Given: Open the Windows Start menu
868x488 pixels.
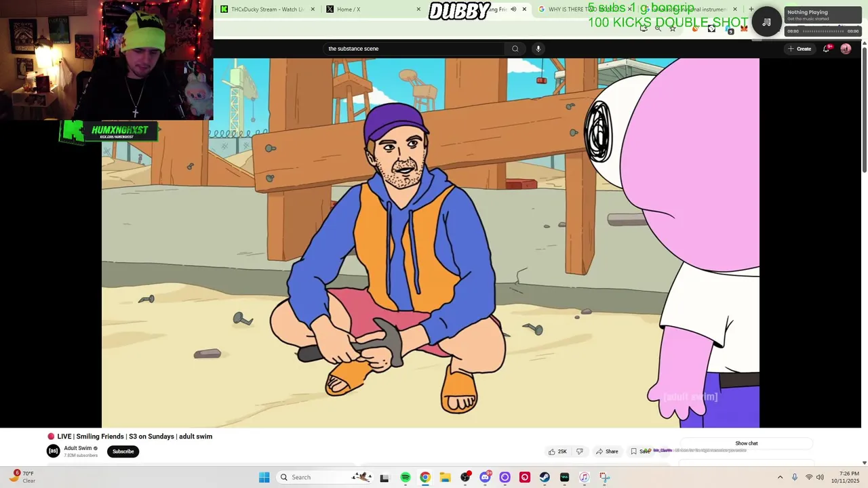Looking at the screenshot, I should [x=264, y=477].
